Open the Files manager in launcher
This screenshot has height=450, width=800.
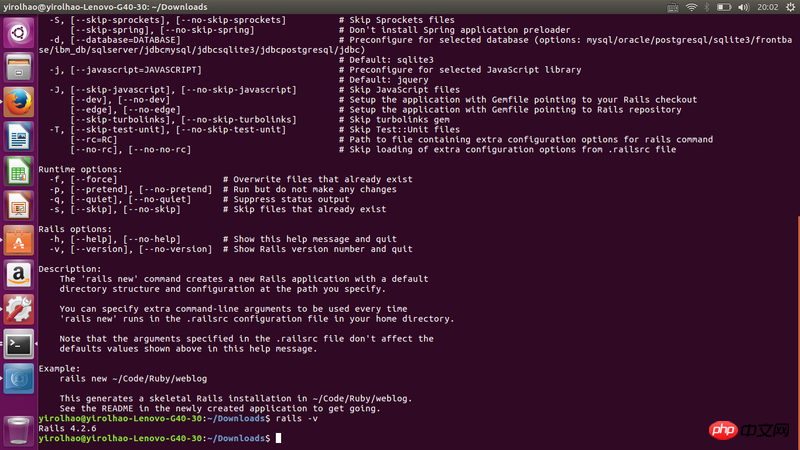coord(19,68)
